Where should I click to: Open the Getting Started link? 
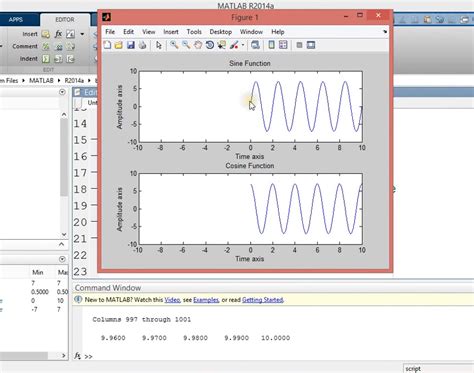click(x=263, y=300)
